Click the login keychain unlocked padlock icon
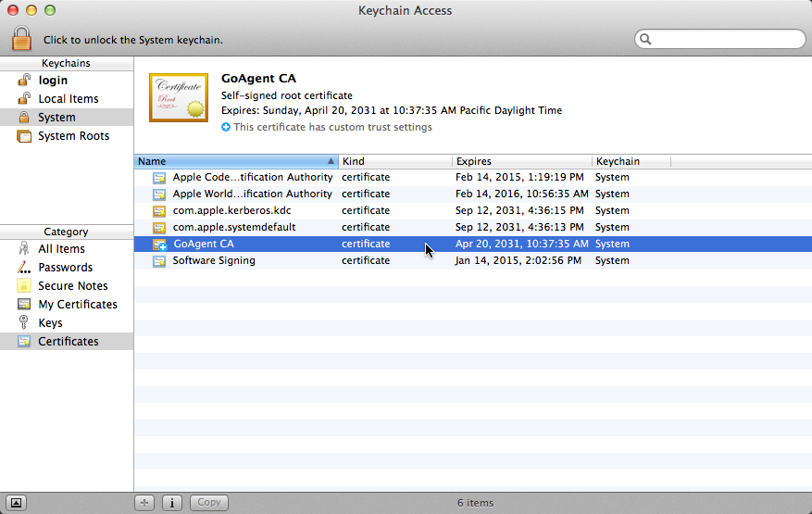This screenshot has height=514, width=812. pos(24,80)
